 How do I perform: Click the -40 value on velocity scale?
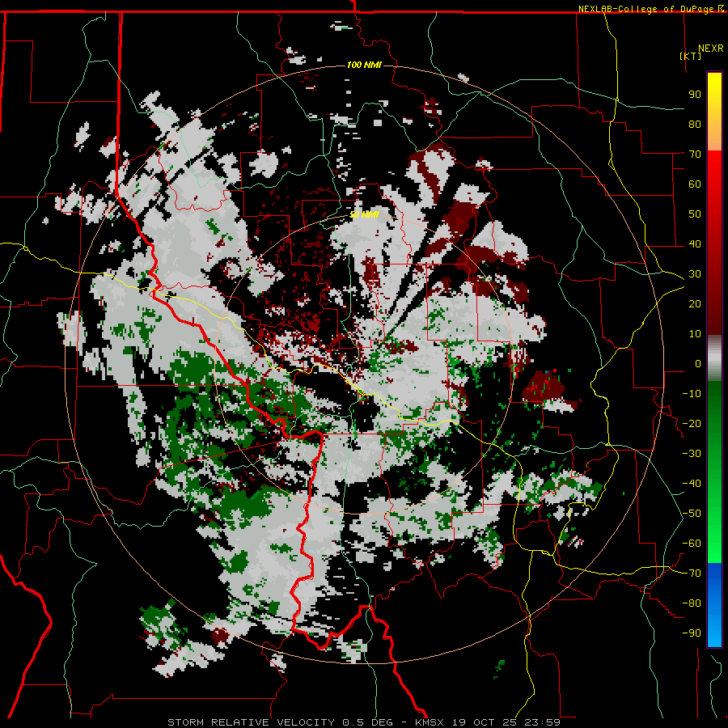[692, 484]
